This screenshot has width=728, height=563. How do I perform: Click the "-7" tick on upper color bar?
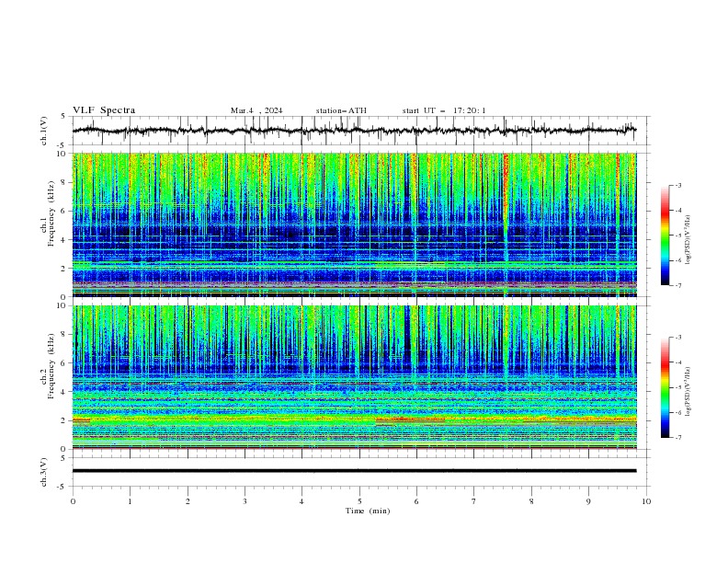click(678, 285)
